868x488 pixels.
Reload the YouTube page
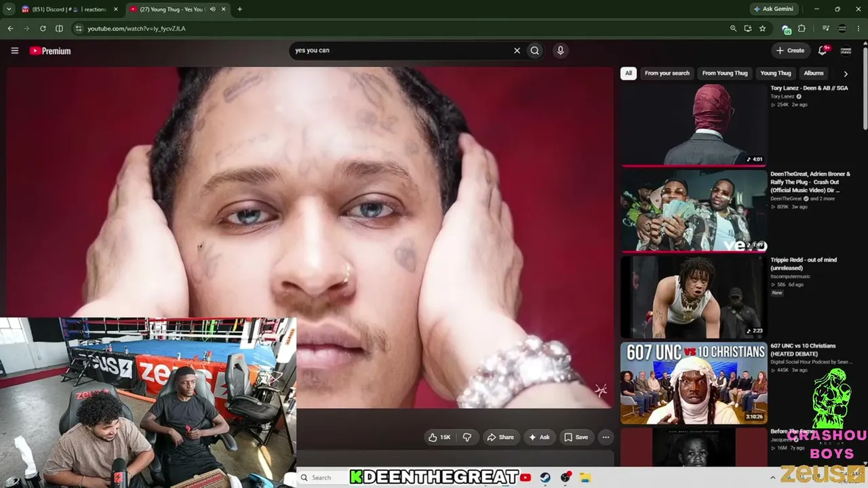click(43, 28)
